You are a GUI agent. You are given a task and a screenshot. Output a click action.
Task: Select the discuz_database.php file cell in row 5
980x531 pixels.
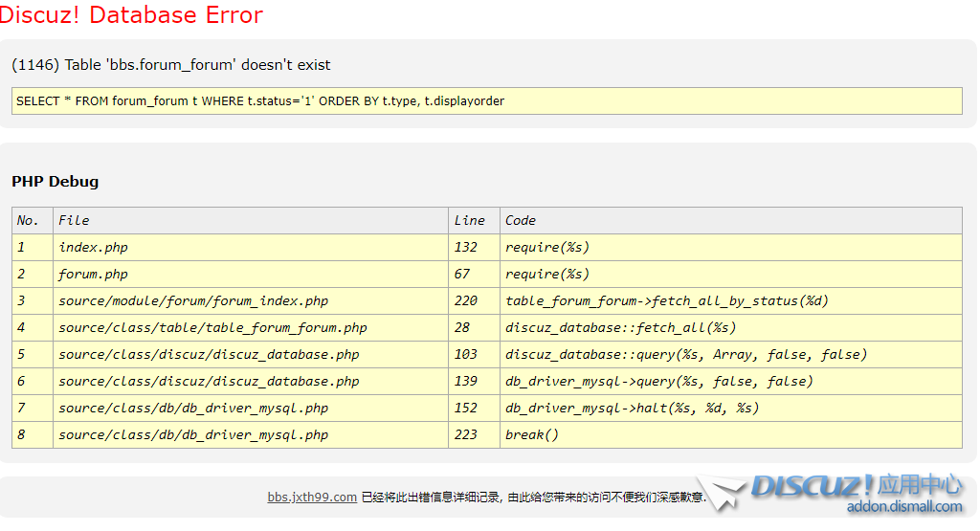[251, 355]
